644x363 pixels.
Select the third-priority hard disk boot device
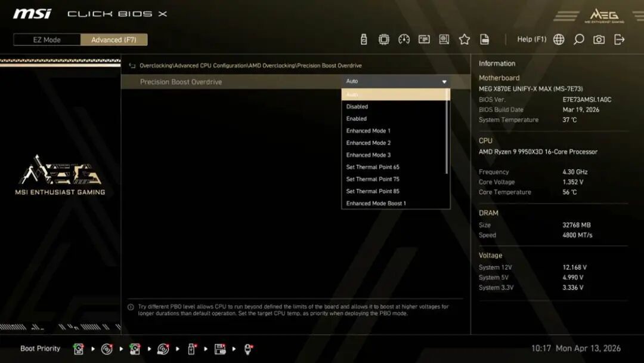tap(135, 349)
